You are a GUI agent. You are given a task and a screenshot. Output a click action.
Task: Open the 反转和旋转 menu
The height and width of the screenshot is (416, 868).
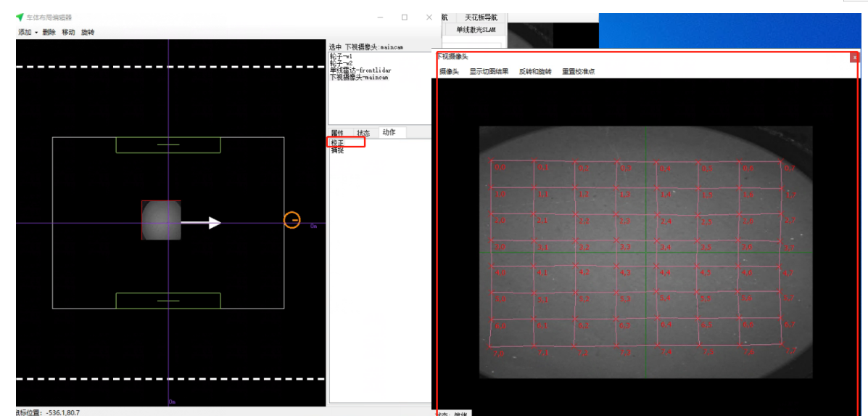[x=535, y=72]
